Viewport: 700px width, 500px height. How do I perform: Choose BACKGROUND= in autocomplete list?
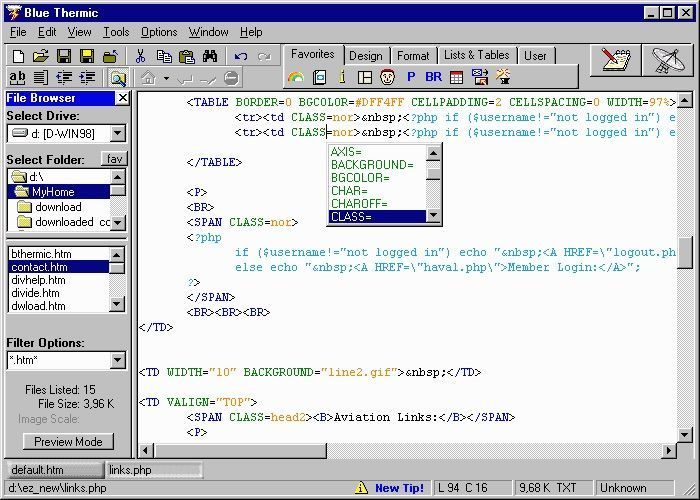[377, 165]
